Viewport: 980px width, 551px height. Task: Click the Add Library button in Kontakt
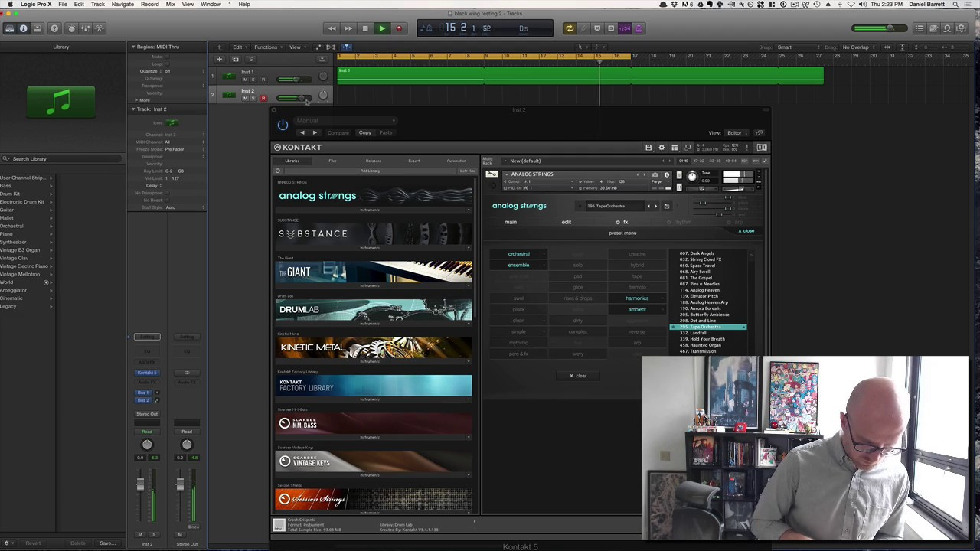(370, 171)
